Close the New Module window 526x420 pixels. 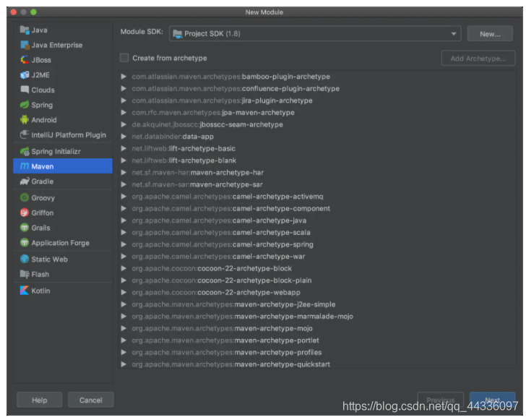(x=14, y=12)
